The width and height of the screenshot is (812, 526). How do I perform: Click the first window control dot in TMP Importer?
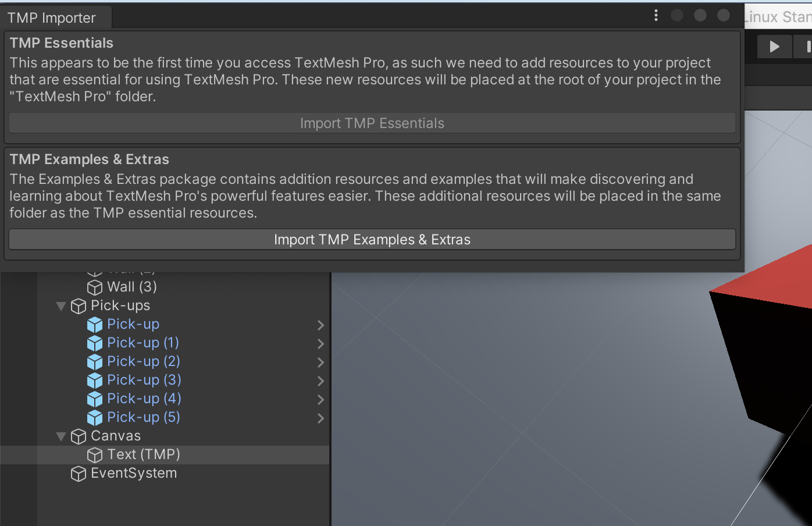(x=677, y=15)
